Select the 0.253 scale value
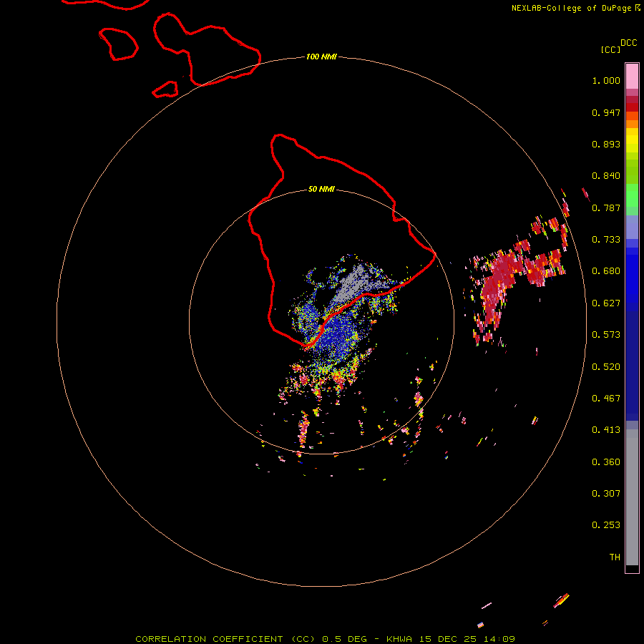Image resolution: width=644 pixels, height=644 pixels. tap(606, 525)
